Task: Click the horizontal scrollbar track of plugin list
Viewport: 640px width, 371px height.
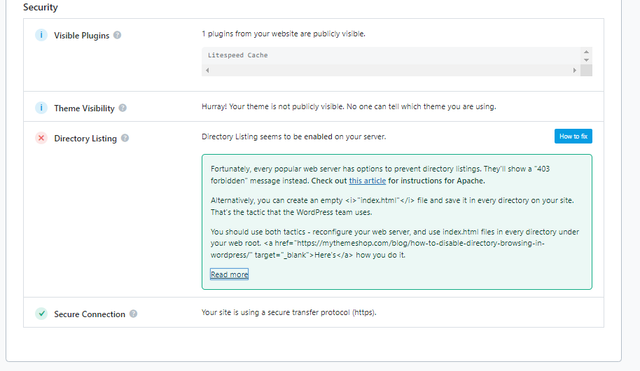Action: pyautogui.click(x=391, y=70)
